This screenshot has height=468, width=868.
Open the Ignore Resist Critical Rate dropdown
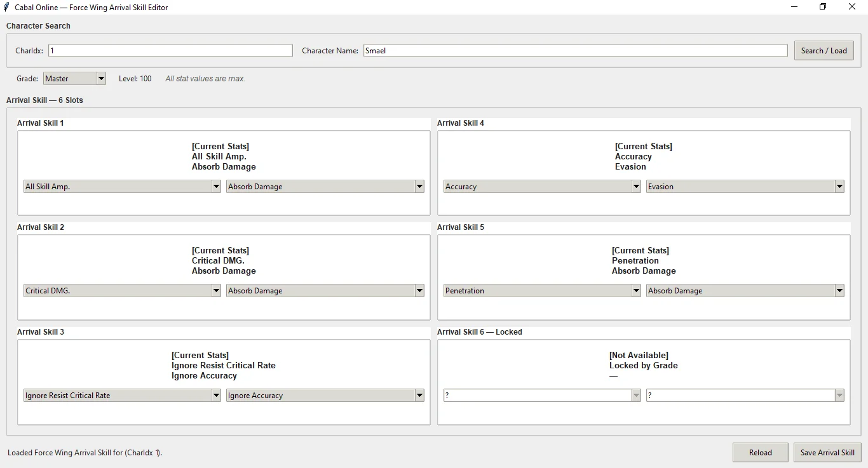pyautogui.click(x=122, y=396)
